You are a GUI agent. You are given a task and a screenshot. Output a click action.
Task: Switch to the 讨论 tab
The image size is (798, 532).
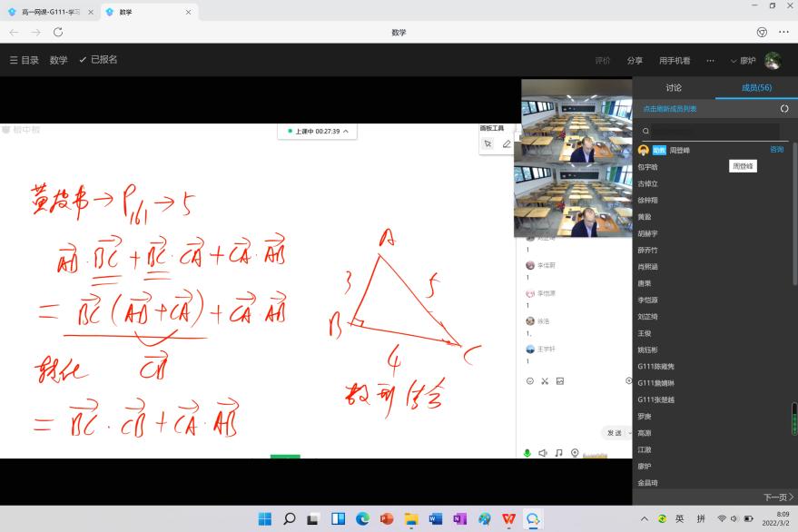674,87
